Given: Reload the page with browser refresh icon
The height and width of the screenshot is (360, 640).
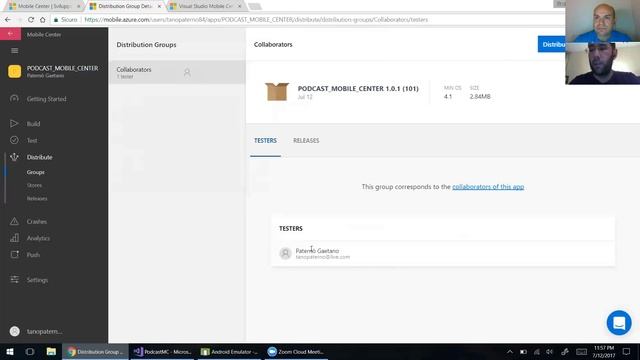Looking at the screenshot, I should pos(31,20).
